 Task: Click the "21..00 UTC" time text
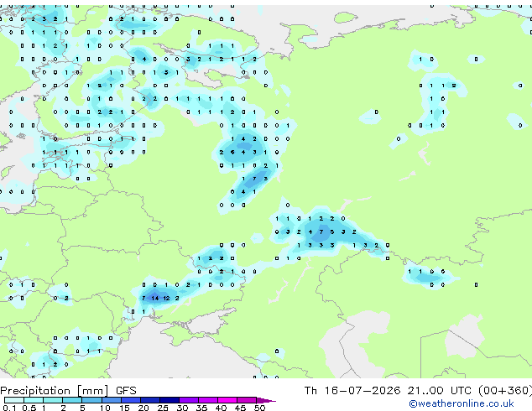pyautogui.click(x=440, y=391)
